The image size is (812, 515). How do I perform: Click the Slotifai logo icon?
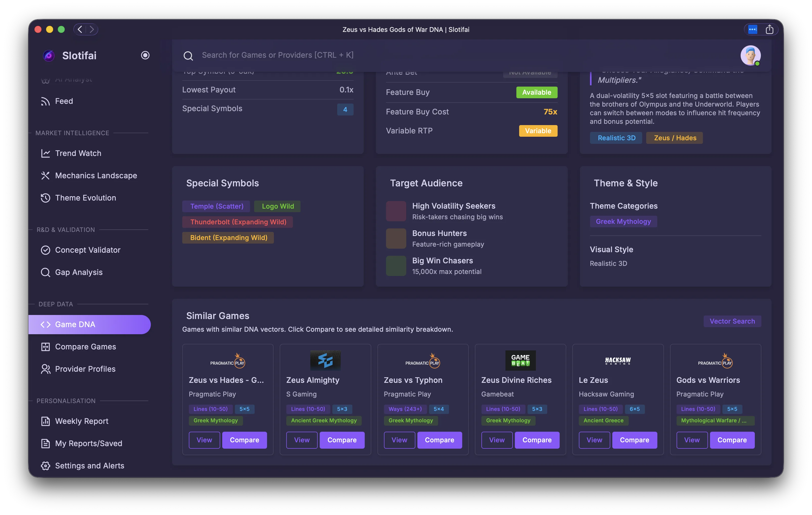pos(49,56)
